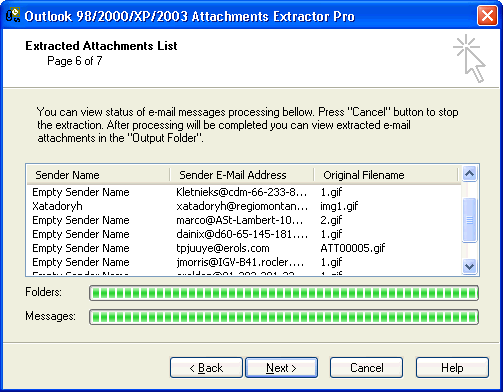Screen dimensions: 503x392
Task: Select the jmorris@IGV-B41.rocler.... email cell
Action: click(x=240, y=262)
